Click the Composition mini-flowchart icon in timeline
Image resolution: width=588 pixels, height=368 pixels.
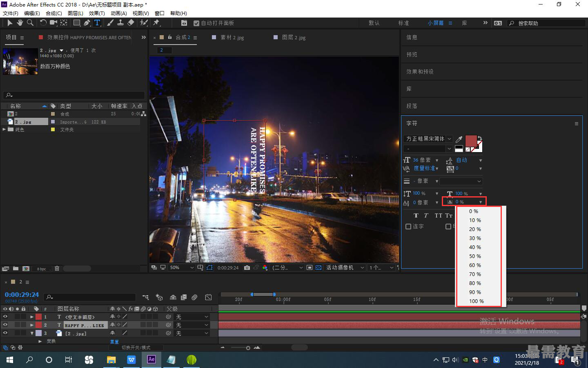[146, 297]
